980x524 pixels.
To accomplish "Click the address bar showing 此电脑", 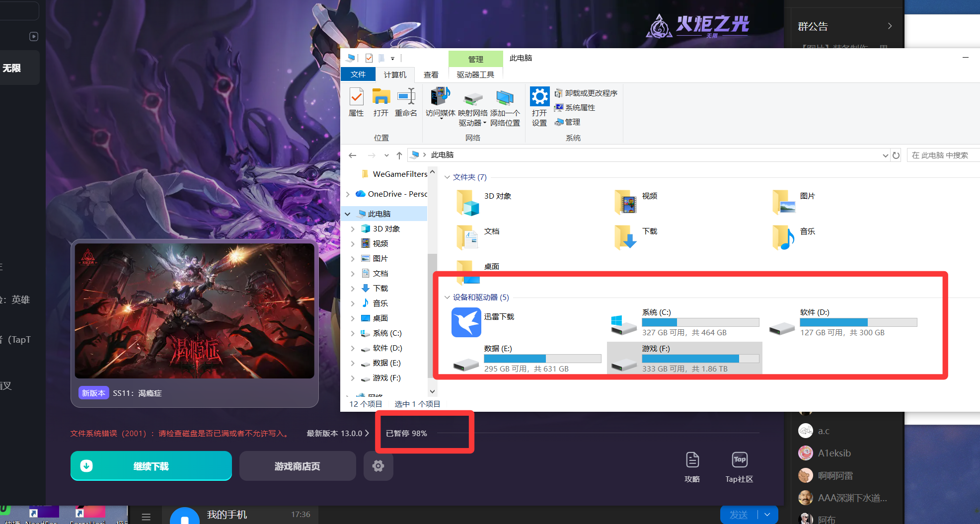I will [648, 155].
